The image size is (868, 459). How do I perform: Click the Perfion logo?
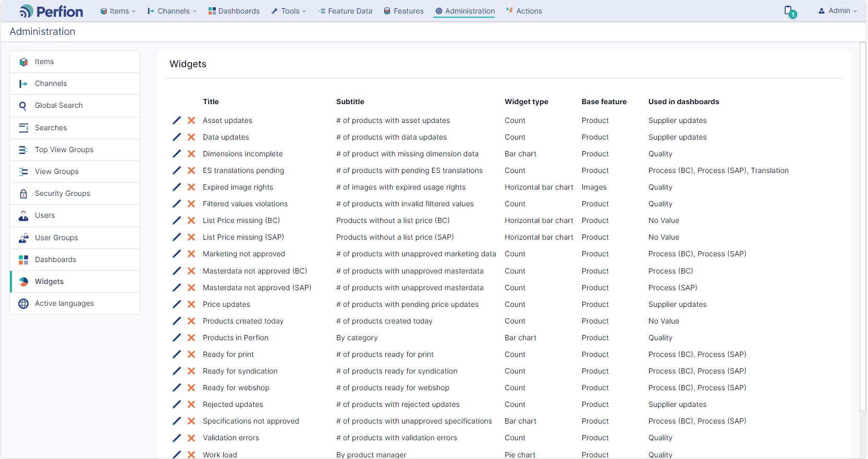[x=51, y=11]
